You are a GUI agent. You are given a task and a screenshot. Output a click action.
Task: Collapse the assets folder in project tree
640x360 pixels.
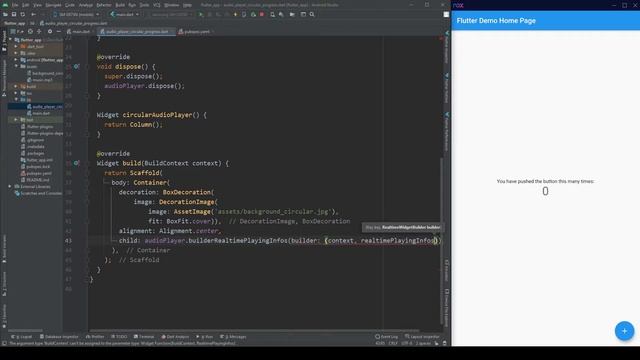tap(16, 66)
